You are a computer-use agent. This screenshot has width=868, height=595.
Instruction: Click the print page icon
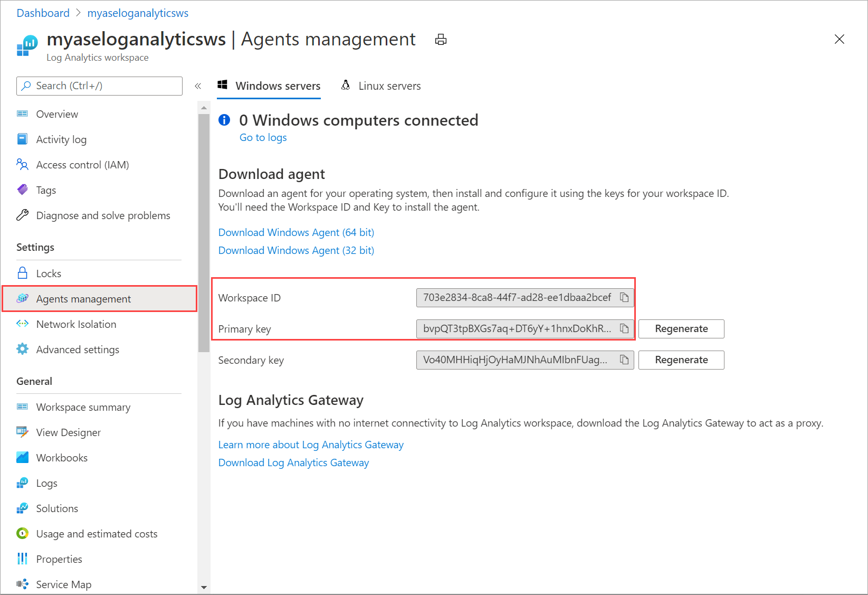[x=441, y=39]
